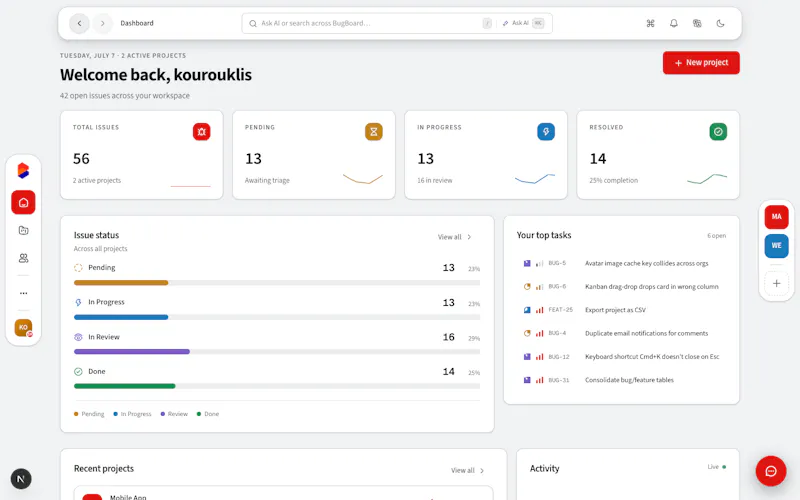Open task Duplicate email notifications for comments
This screenshot has width=800, height=500.
621,333
